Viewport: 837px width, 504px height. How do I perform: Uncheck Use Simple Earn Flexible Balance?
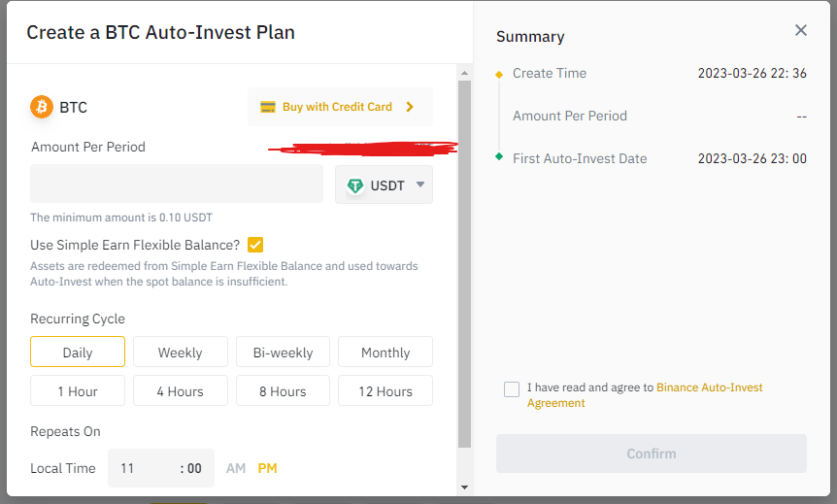tap(255, 245)
